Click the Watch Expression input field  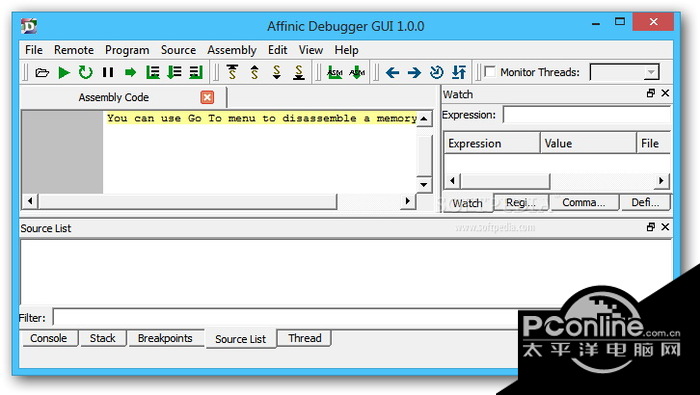click(587, 115)
